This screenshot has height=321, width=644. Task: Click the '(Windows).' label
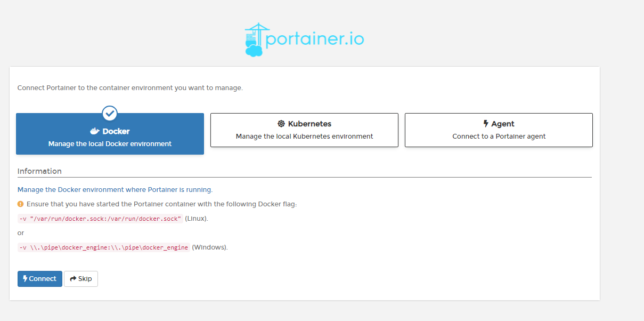(x=210, y=247)
